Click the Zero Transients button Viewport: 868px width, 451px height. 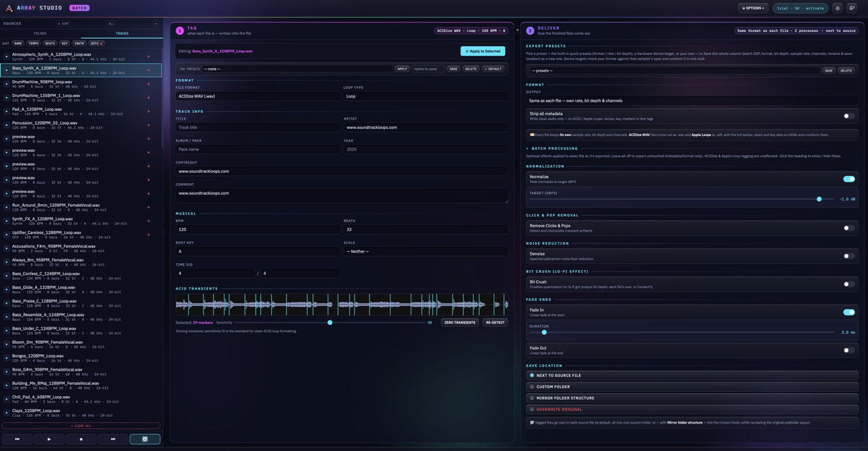coord(460,322)
